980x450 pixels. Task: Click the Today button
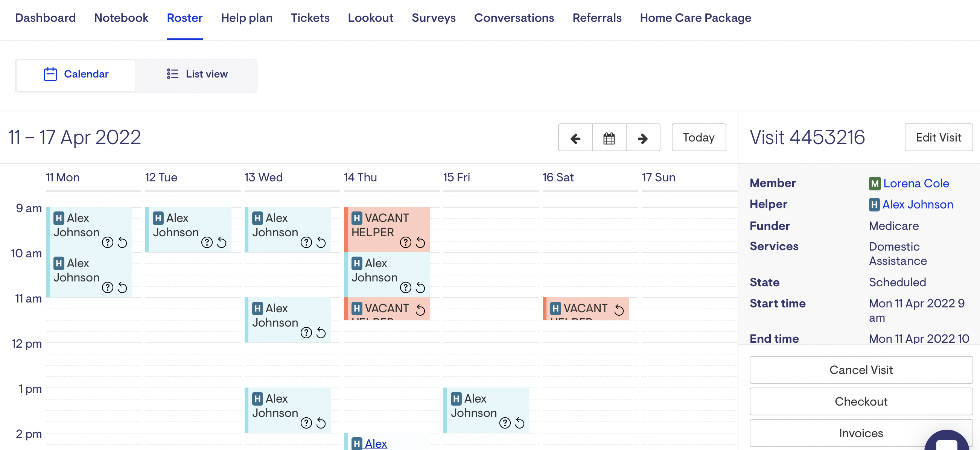click(698, 138)
